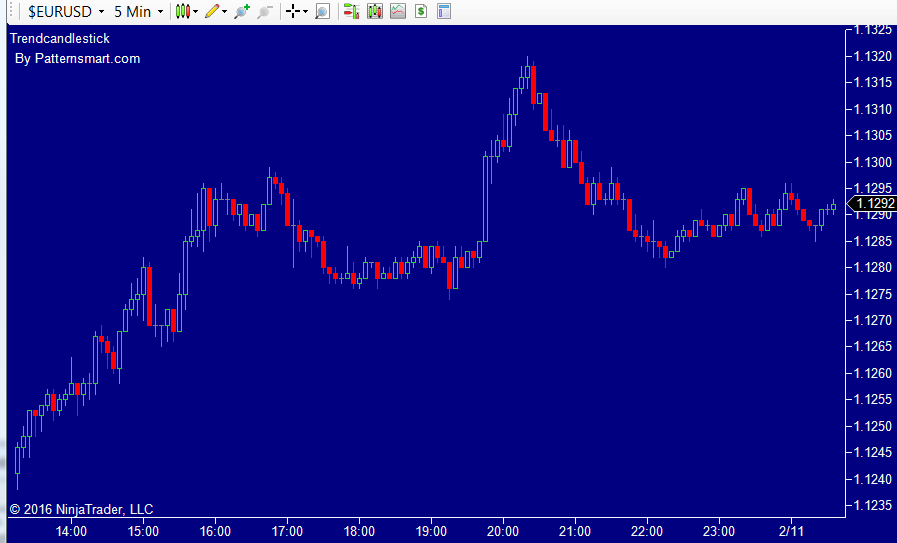Viewport: 897px width, 543px height.
Task: Open the data series candlestick icon
Action: coord(375,11)
